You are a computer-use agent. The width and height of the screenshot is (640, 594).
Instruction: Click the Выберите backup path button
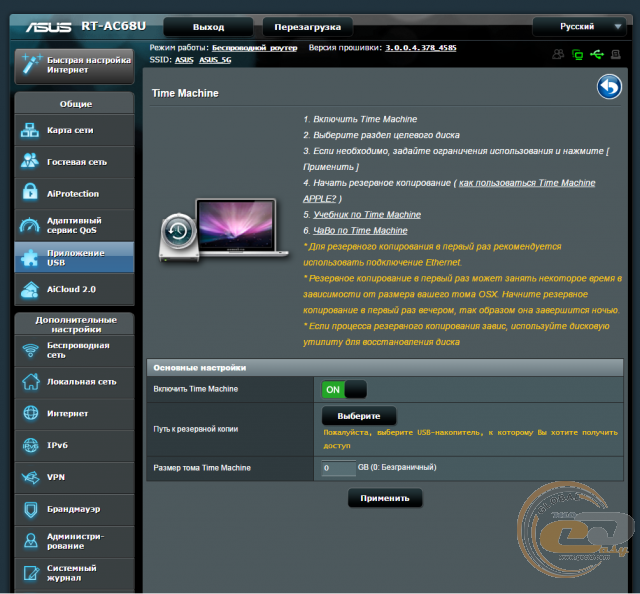(x=359, y=416)
